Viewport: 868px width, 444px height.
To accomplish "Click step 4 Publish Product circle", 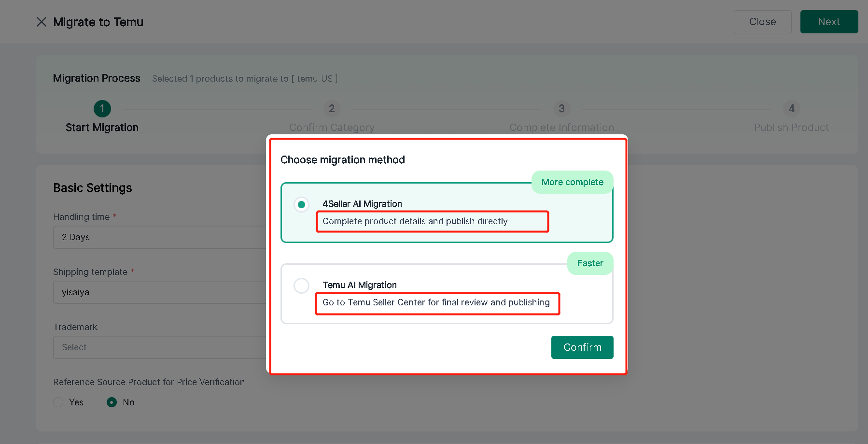I will tap(791, 109).
